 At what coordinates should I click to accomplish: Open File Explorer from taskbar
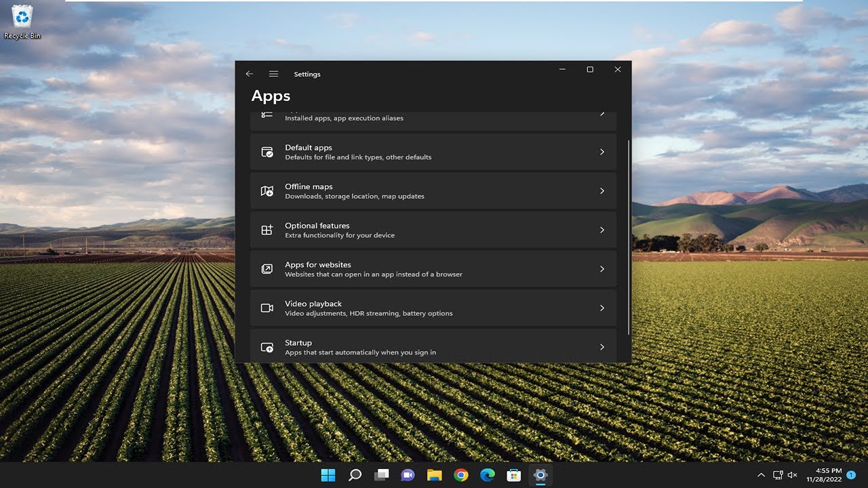pos(434,475)
